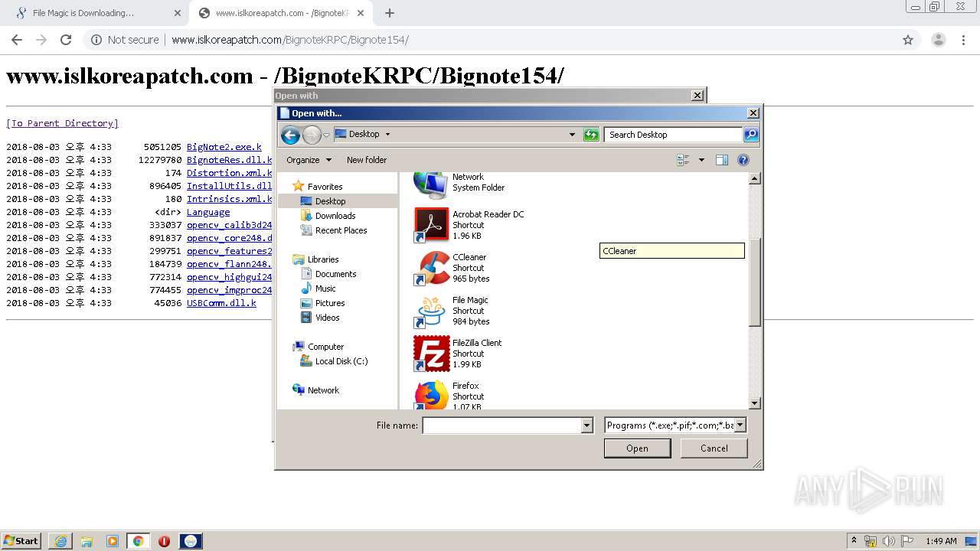The width and height of the screenshot is (980, 551).
Task: Toggle the preview pane icon
Action: coord(721,160)
